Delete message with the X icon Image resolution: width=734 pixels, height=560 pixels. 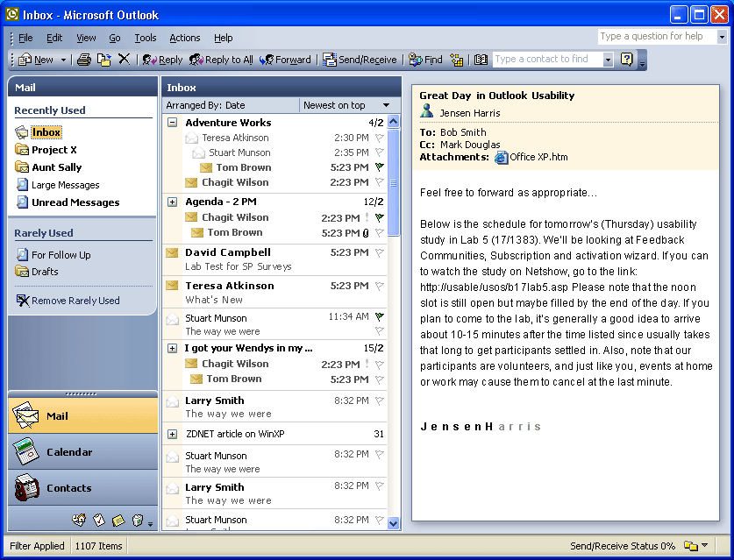(124, 59)
